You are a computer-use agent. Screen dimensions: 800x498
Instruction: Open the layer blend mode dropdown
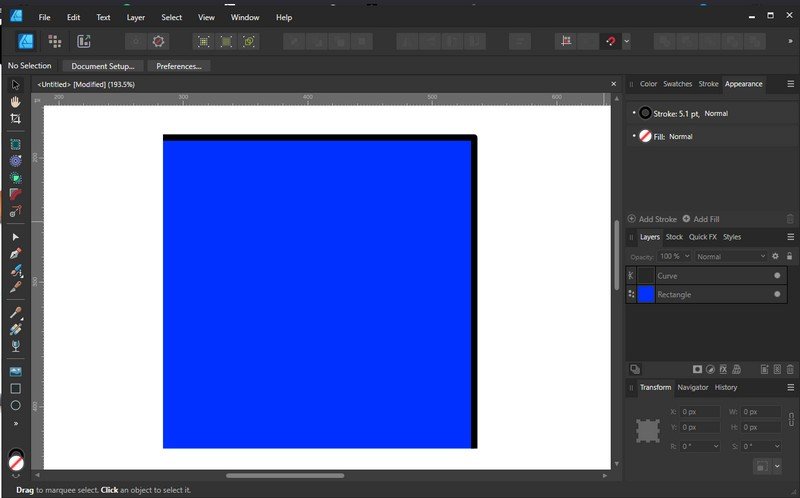[730, 256]
